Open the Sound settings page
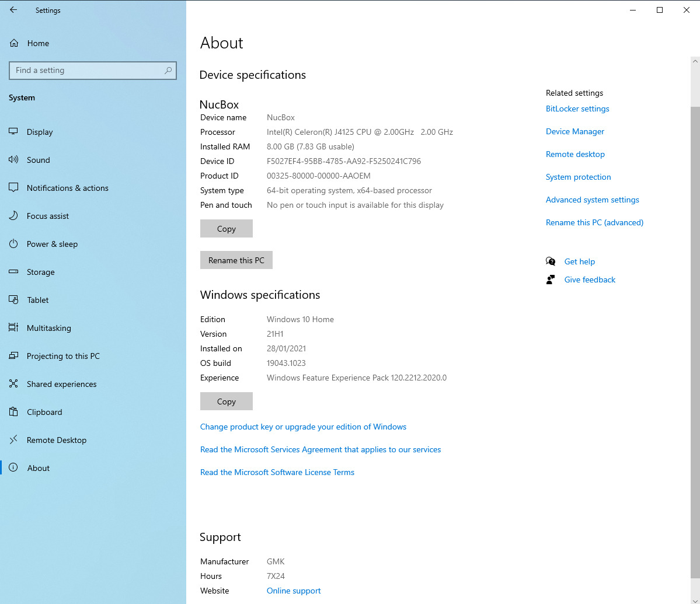Screen dimensions: 700x604 coord(93,160)
